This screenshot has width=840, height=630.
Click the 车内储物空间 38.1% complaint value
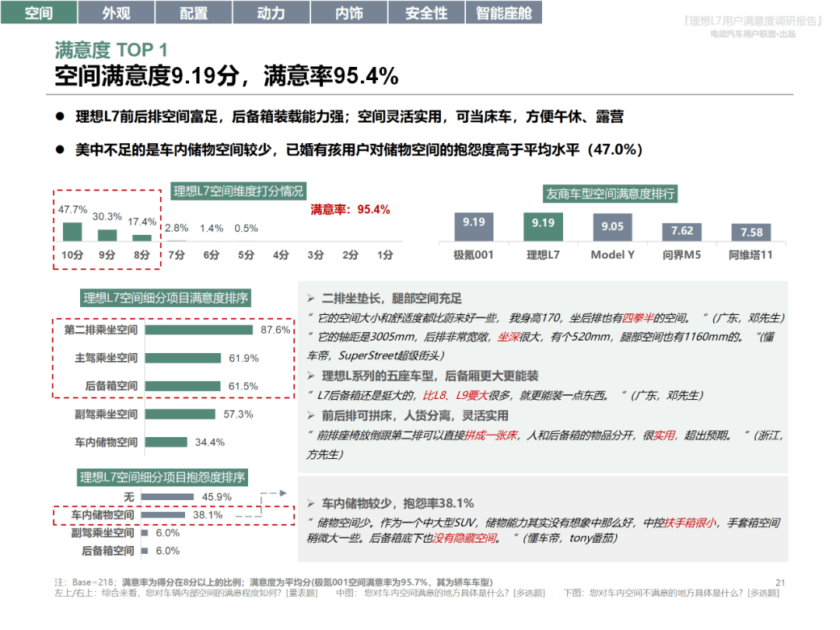[x=208, y=515]
